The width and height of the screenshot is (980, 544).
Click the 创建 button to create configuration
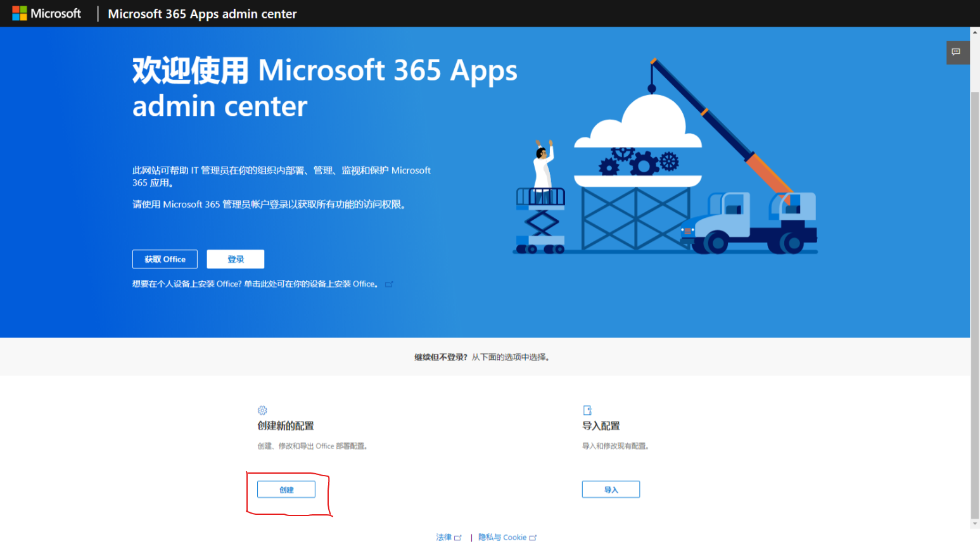[x=286, y=490]
